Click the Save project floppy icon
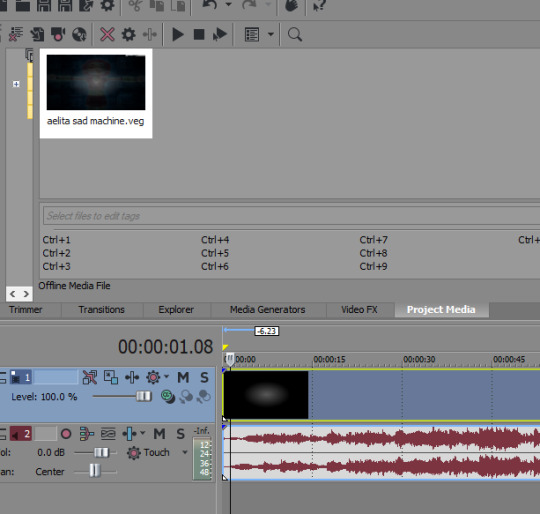This screenshot has height=514, width=540. pos(44,5)
